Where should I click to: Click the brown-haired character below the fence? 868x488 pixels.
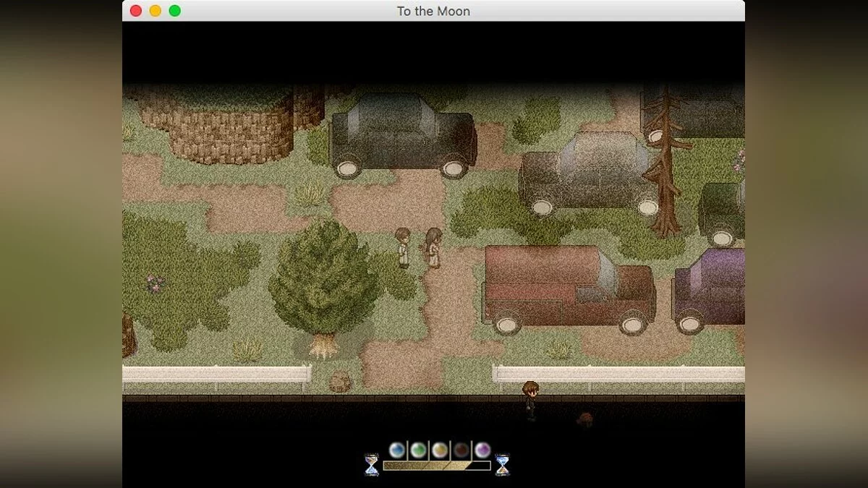point(531,400)
